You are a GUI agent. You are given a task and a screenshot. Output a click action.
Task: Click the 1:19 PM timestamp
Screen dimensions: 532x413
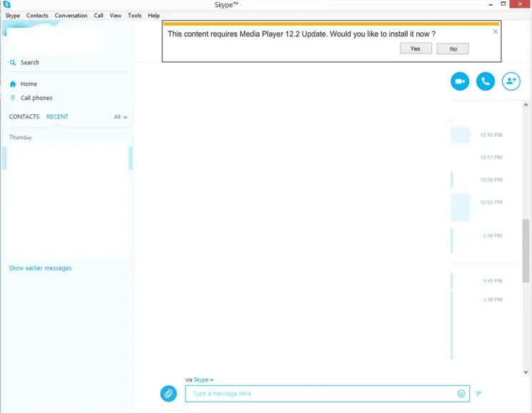tap(492, 281)
